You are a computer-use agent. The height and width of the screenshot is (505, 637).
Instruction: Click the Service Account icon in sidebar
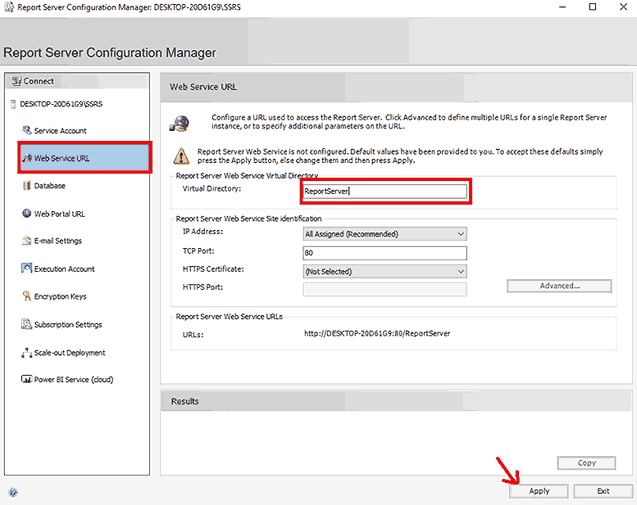[26, 131]
